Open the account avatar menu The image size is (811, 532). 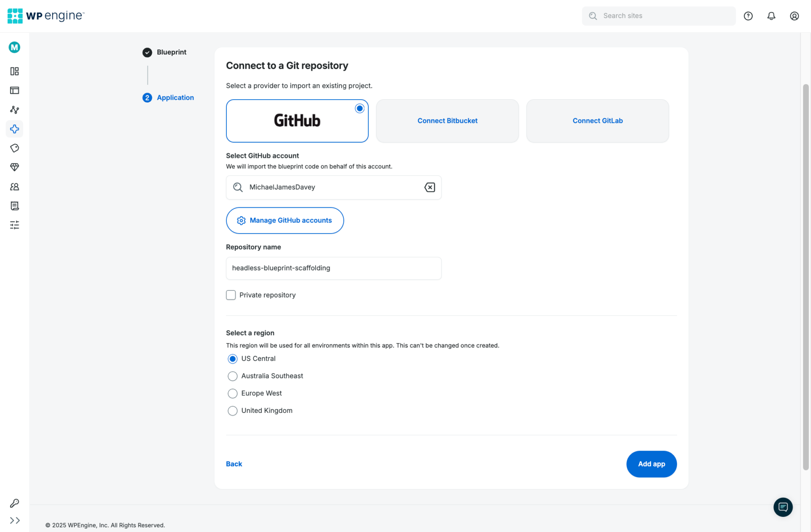click(794, 16)
